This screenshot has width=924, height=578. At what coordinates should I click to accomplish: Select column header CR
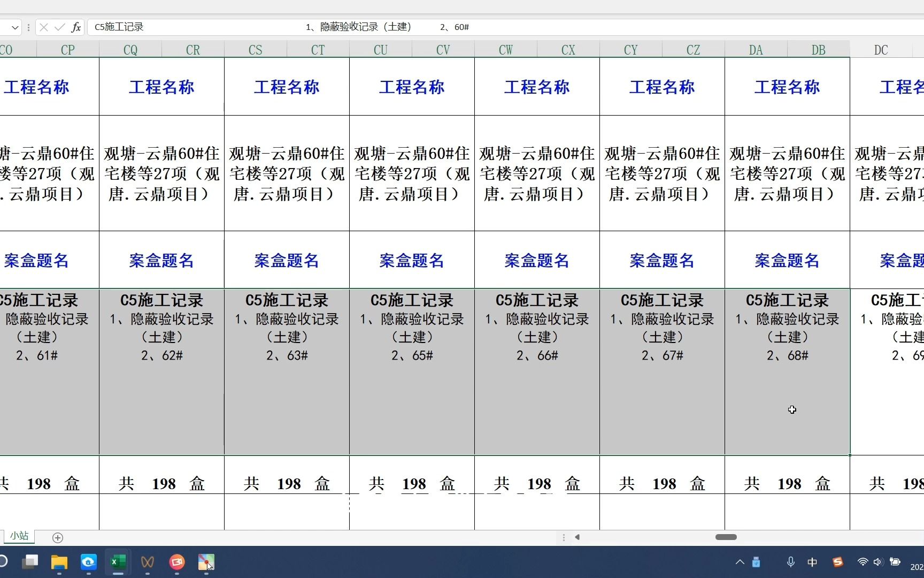point(193,50)
